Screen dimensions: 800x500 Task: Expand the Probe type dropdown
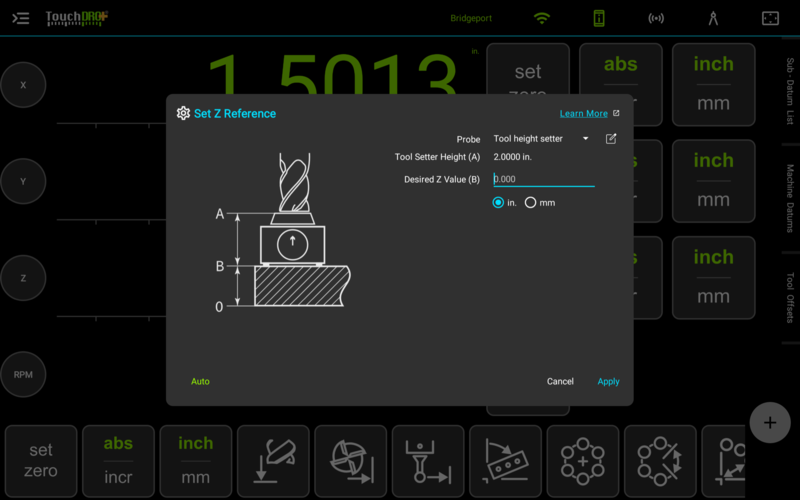click(x=541, y=139)
